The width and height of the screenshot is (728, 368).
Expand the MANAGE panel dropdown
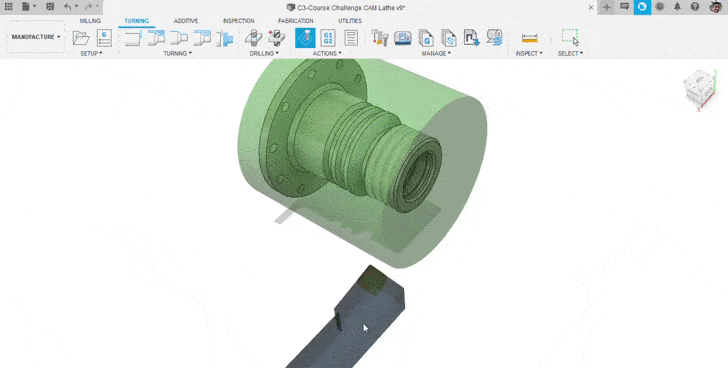[x=436, y=53]
